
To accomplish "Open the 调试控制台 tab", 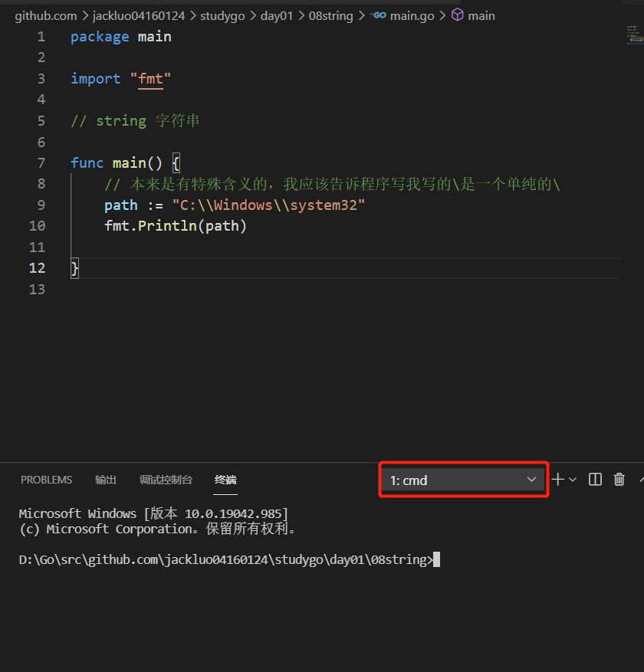I will (166, 480).
